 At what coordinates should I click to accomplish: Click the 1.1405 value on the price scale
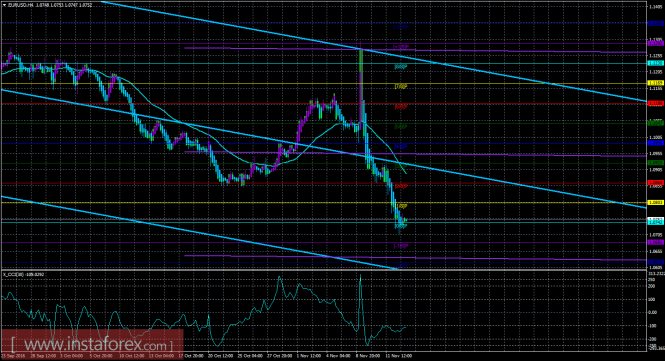click(655, 6)
